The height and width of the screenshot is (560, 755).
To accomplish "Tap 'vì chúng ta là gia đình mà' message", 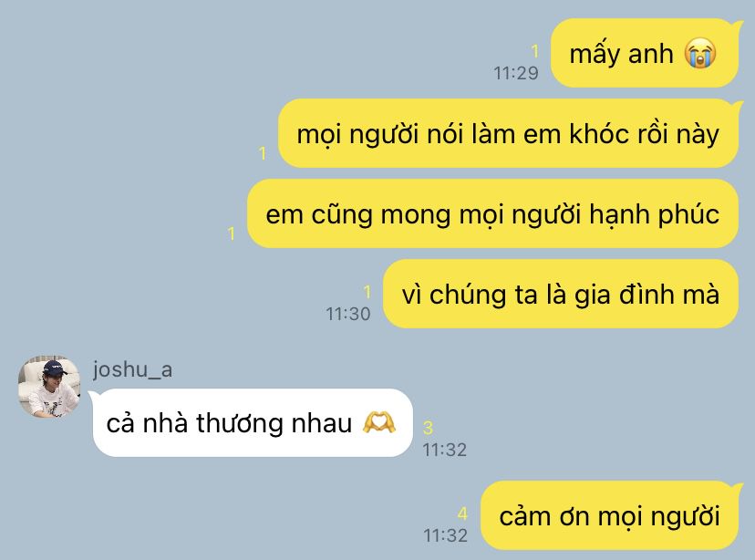I will point(561,294).
